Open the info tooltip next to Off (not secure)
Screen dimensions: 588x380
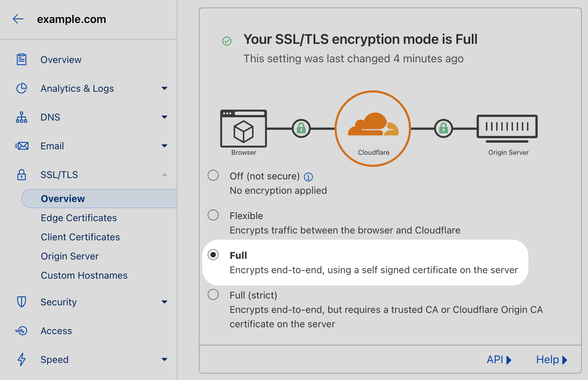(308, 177)
